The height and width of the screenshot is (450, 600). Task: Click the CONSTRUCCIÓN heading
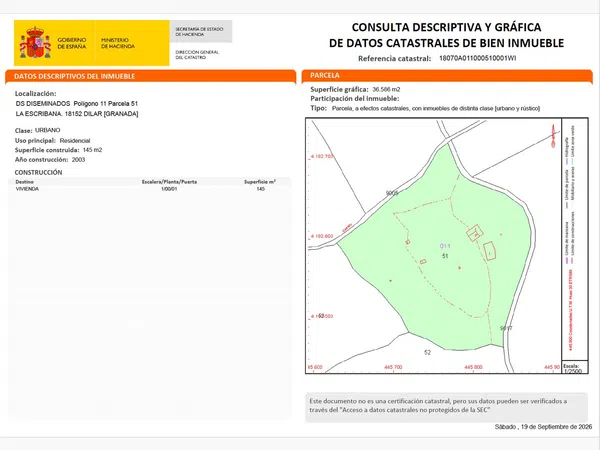[38, 172]
